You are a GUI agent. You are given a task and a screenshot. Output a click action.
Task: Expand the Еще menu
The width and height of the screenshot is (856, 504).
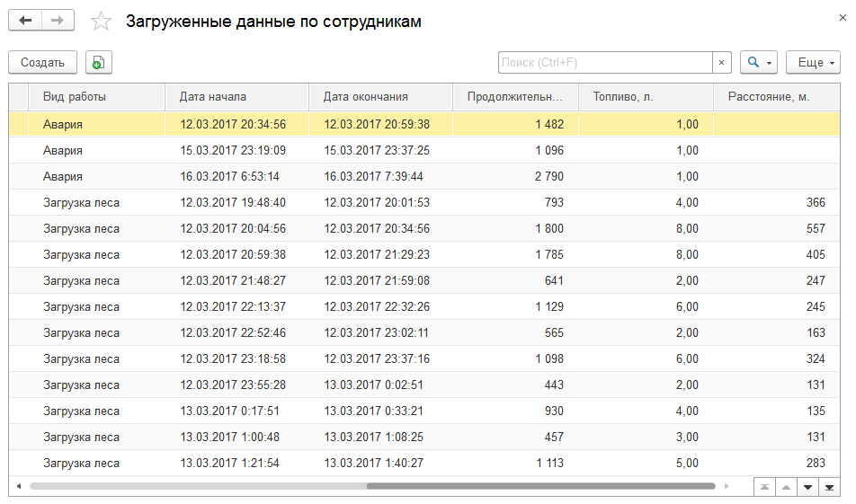tap(813, 62)
